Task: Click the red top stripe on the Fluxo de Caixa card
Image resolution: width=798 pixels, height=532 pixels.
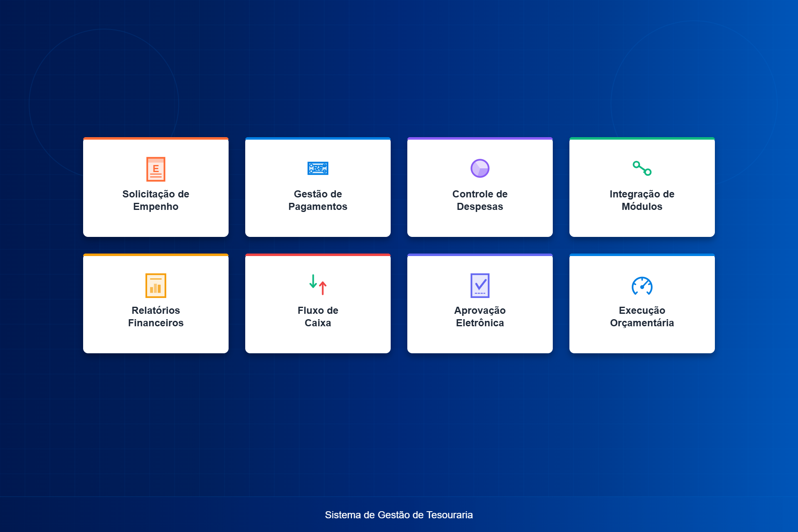Action: [x=318, y=255]
